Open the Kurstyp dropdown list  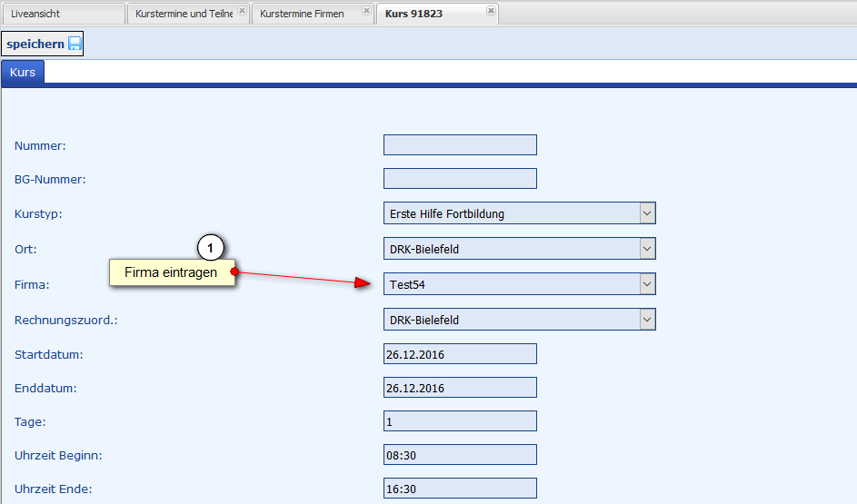pyautogui.click(x=647, y=213)
